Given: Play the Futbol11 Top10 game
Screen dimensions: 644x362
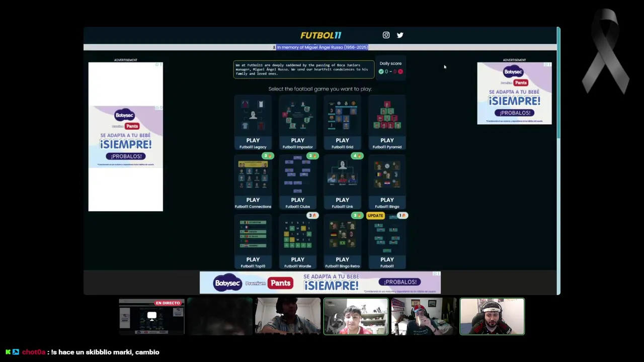Looking at the screenshot, I should 253,242.
